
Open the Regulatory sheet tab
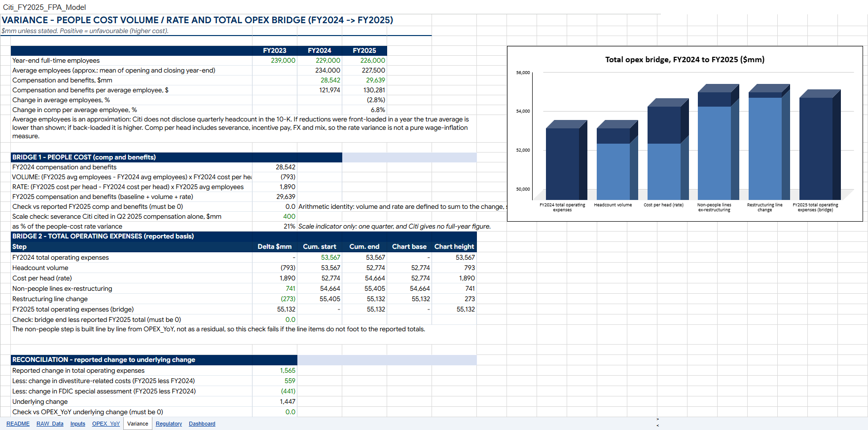click(169, 424)
